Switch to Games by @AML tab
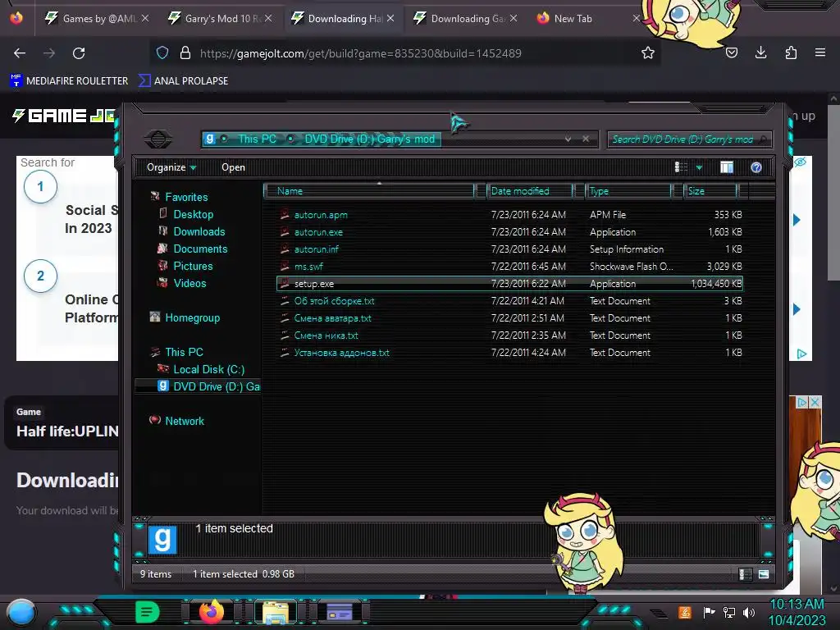840x630 pixels. coord(97,18)
